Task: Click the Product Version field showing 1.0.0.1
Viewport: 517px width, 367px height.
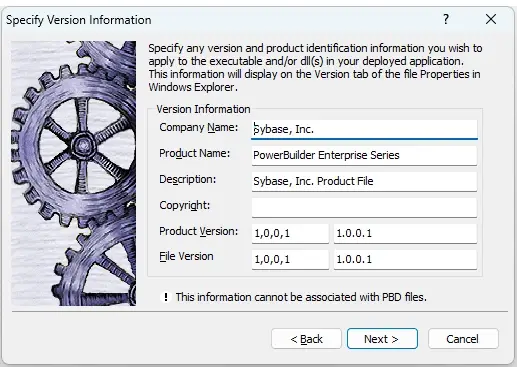Action: 405,233
